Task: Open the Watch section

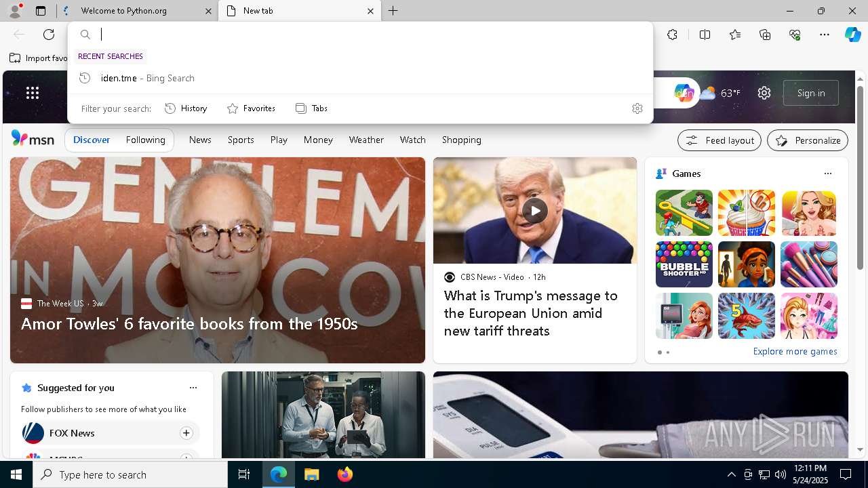Action: [x=412, y=140]
